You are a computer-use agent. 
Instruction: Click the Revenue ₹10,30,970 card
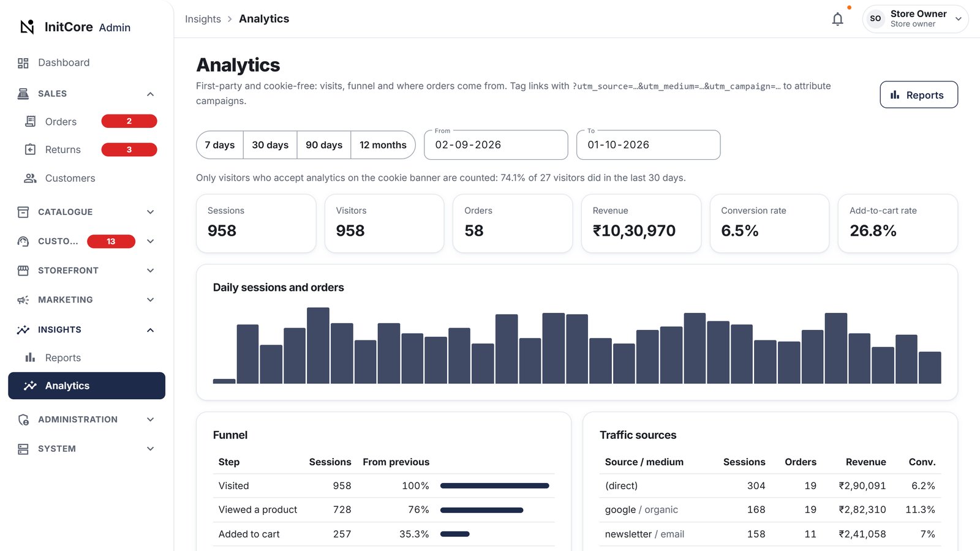point(641,223)
